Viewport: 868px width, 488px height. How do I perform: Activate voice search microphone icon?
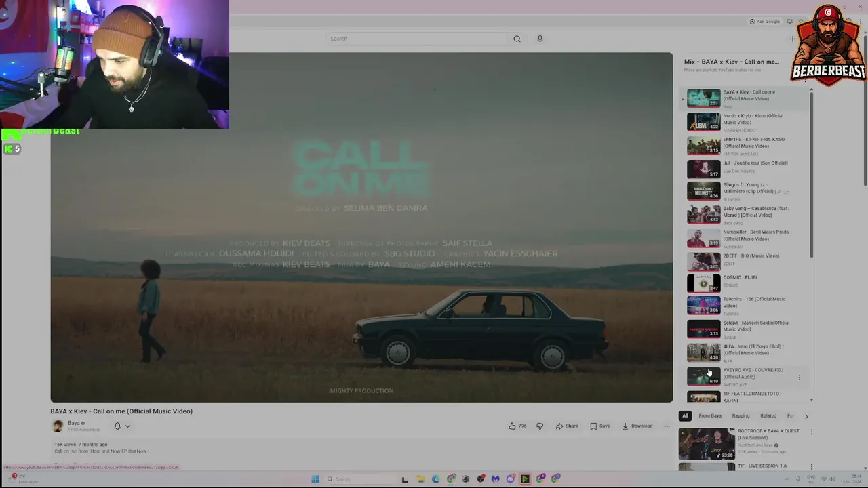pos(540,39)
